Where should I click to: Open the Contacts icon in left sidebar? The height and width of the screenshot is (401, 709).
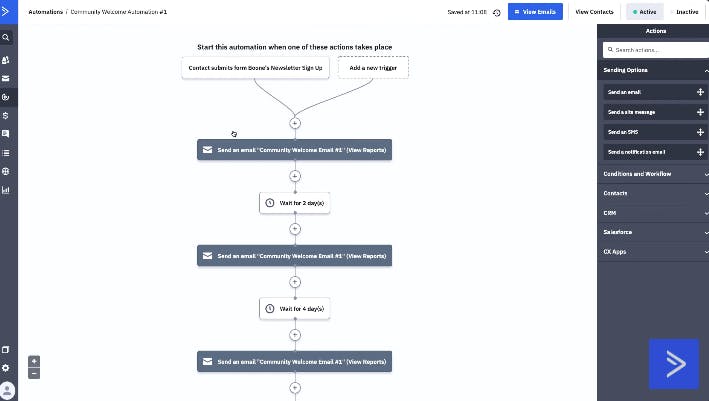click(6, 60)
